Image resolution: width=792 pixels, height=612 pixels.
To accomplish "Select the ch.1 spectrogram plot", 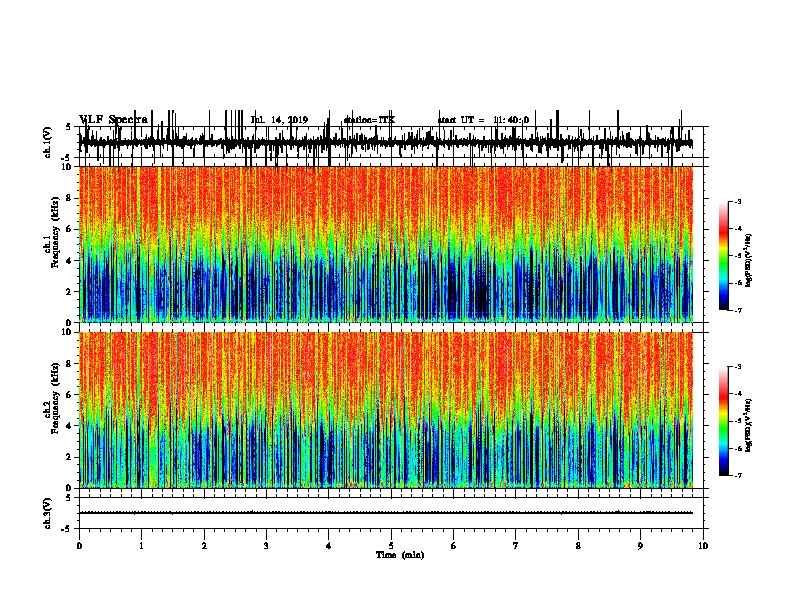I will [386, 244].
